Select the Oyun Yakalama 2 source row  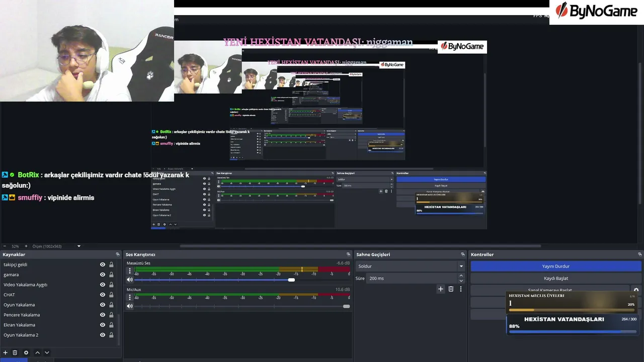(59, 335)
